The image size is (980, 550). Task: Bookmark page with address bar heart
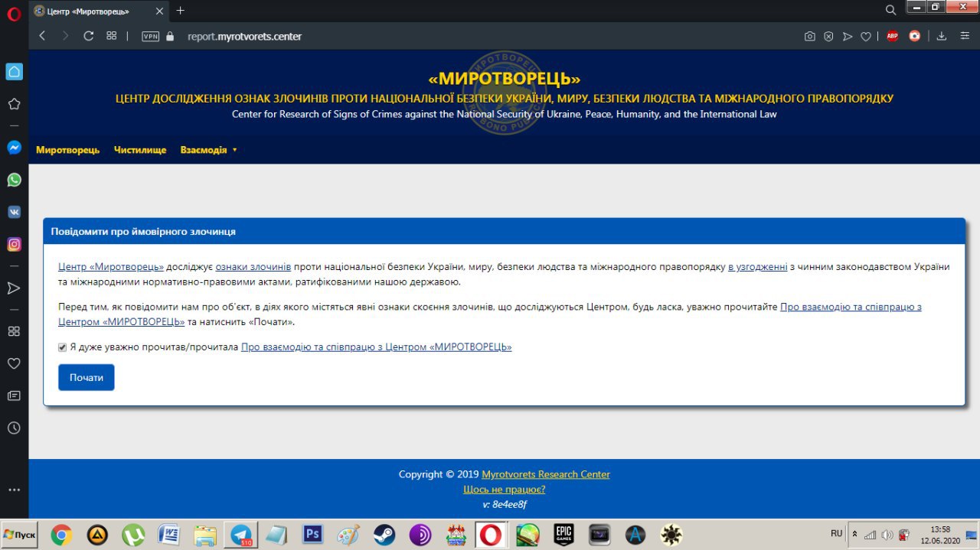click(866, 36)
